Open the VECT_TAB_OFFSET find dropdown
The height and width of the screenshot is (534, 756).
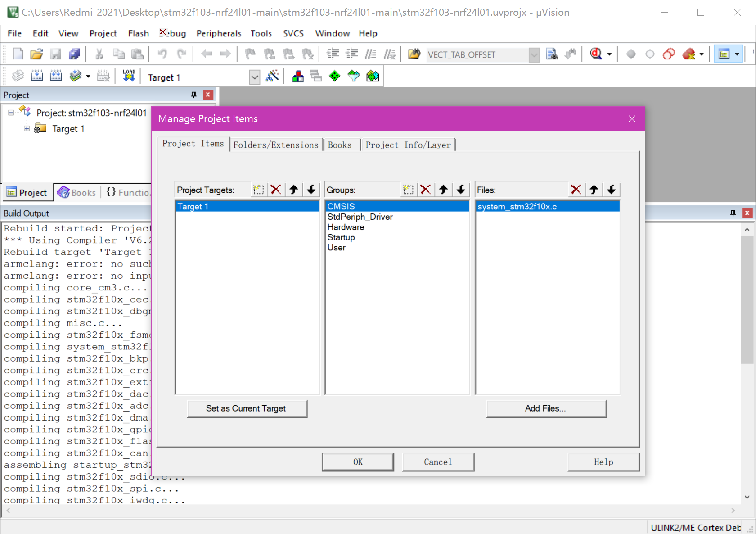pos(534,55)
